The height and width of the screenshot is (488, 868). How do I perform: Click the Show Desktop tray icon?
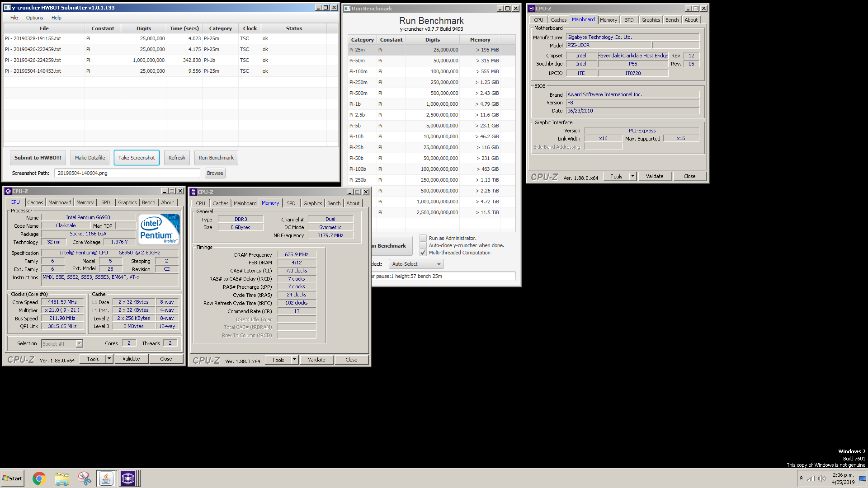click(x=863, y=479)
